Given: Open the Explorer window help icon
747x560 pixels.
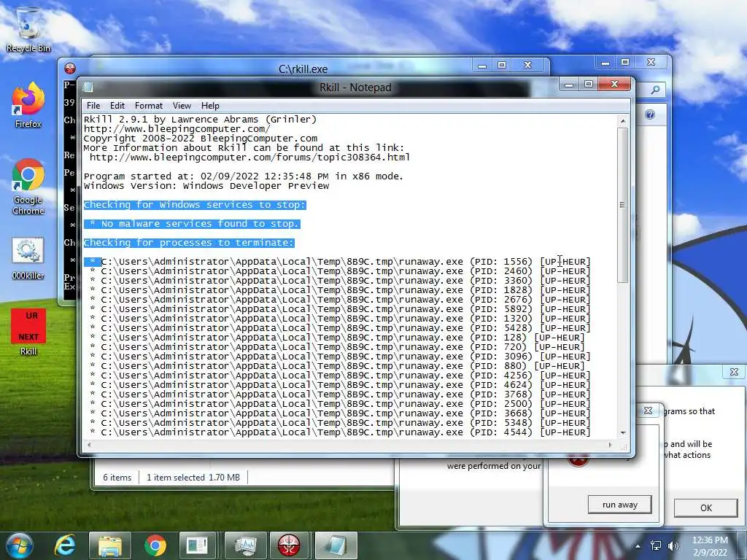Looking at the screenshot, I should (x=650, y=114).
